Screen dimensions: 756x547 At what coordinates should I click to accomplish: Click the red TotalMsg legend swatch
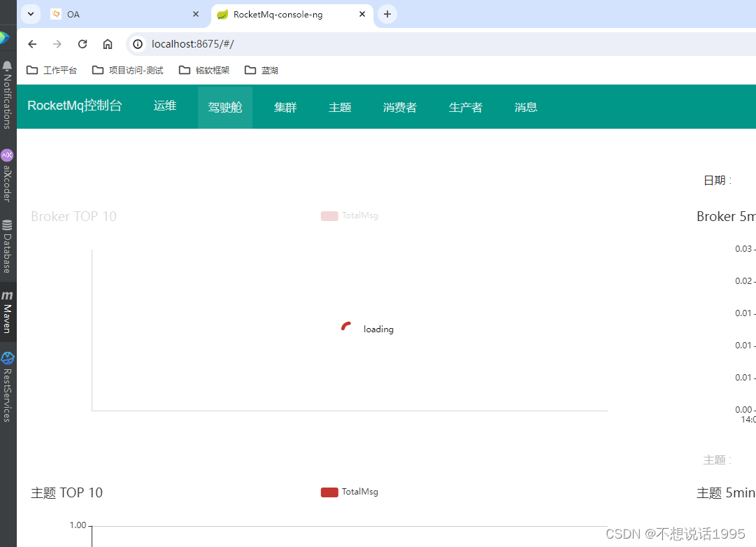point(329,492)
